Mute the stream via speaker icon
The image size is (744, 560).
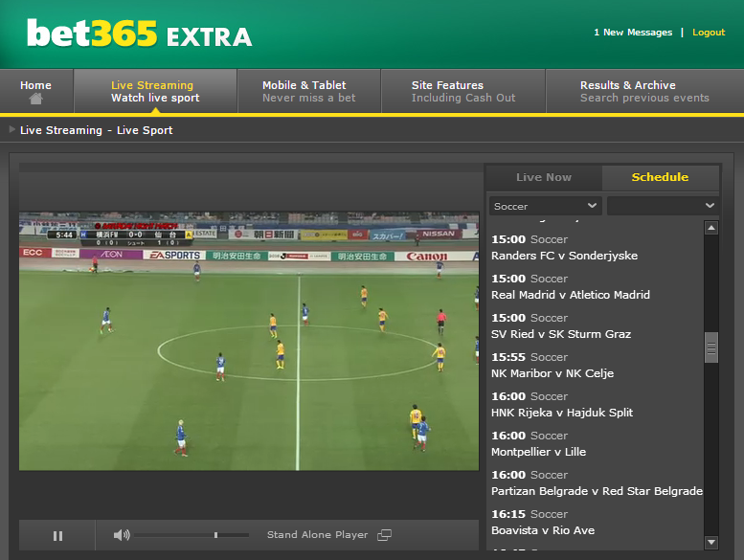click(122, 535)
